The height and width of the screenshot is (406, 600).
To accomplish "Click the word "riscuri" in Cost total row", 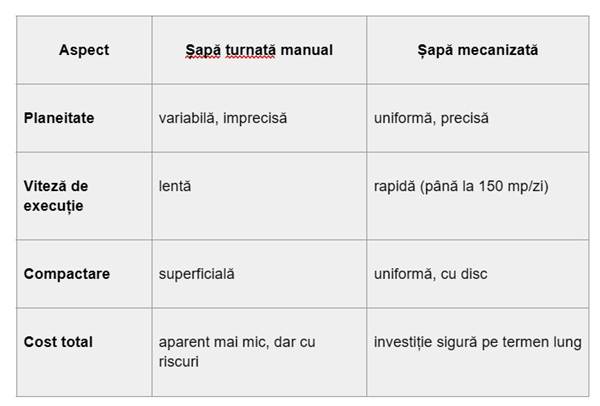I will (181, 360).
